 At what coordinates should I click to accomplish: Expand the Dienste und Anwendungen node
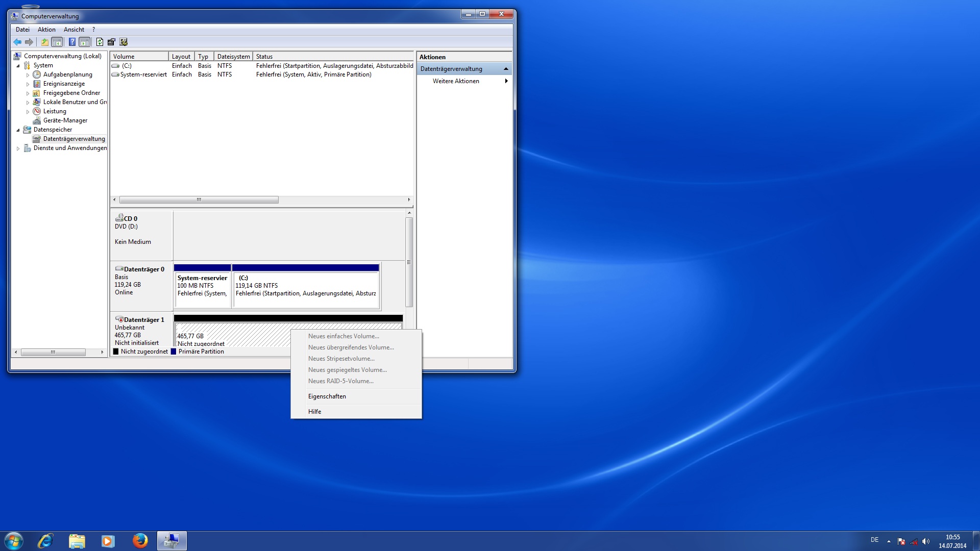[x=18, y=148]
